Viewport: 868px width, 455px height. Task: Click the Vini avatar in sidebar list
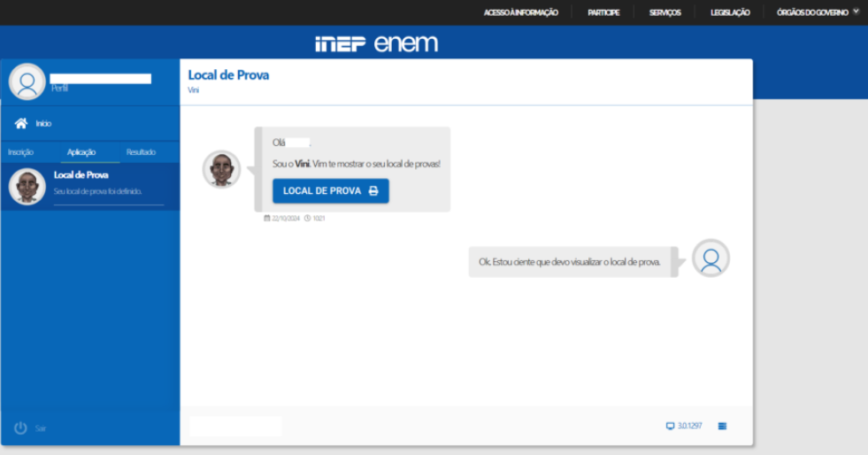point(27,187)
